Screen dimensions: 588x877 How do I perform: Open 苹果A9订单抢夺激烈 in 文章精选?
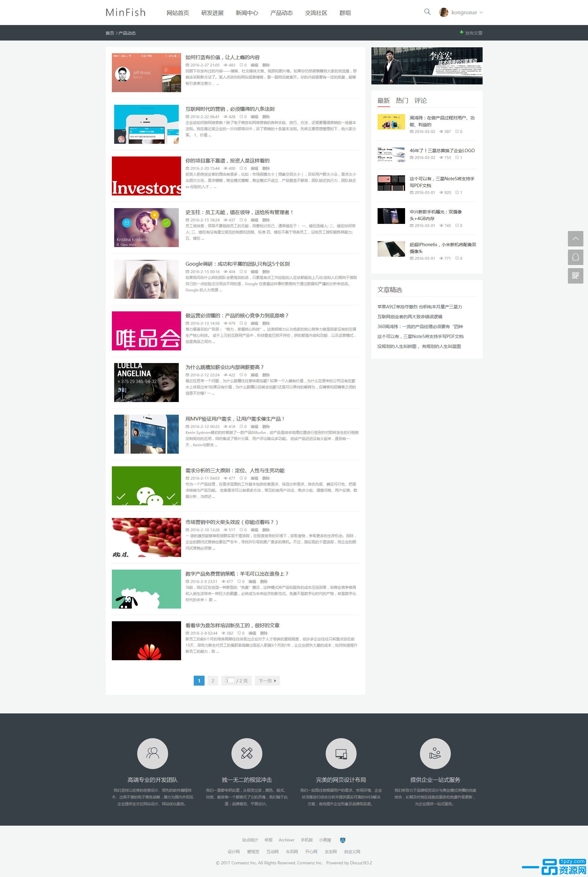pos(420,306)
